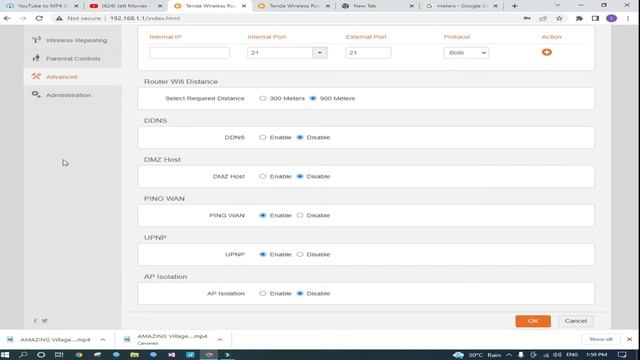
Task: Click the Twitter icon at sidebar bottom
Action: coord(44,321)
